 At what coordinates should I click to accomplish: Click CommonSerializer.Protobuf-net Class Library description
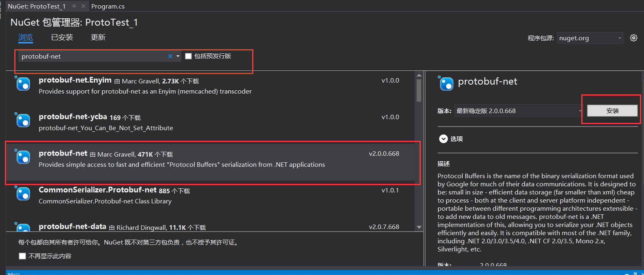(105, 201)
